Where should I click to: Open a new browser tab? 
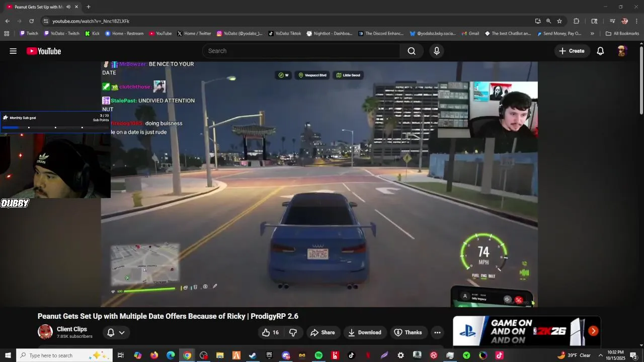coord(89,7)
